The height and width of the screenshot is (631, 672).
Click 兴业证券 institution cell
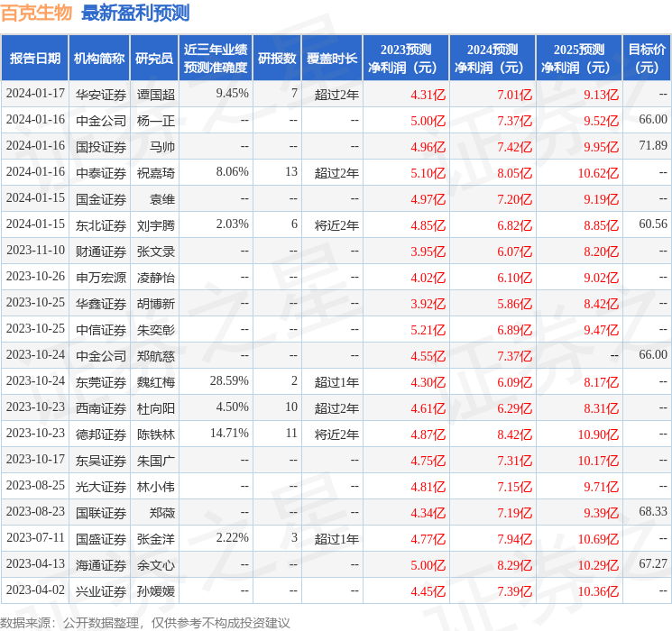point(101,591)
